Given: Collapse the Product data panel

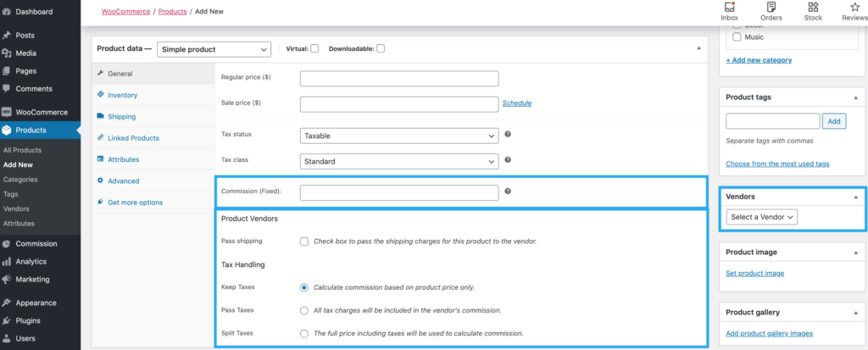Looking at the screenshot, I should click(x=698, y=49).
